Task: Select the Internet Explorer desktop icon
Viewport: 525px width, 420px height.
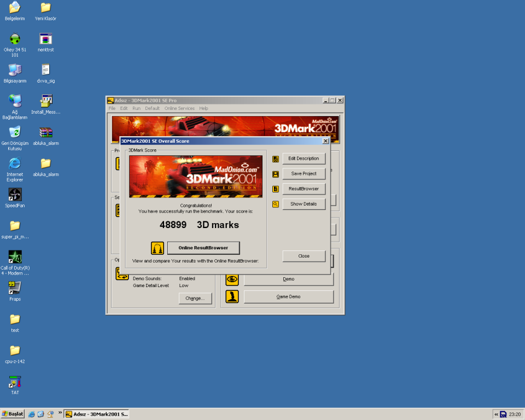Action: click(15, 163)
